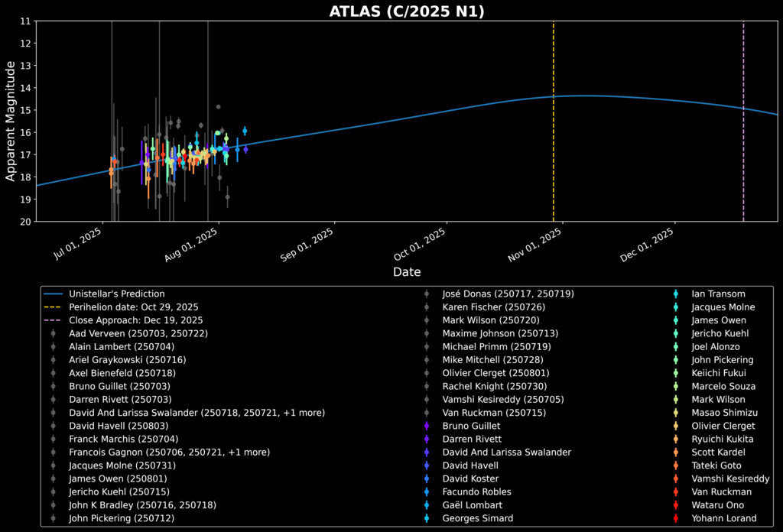Click the ATLAS (C/2025 N1) chart title

(x=407, y=11)
